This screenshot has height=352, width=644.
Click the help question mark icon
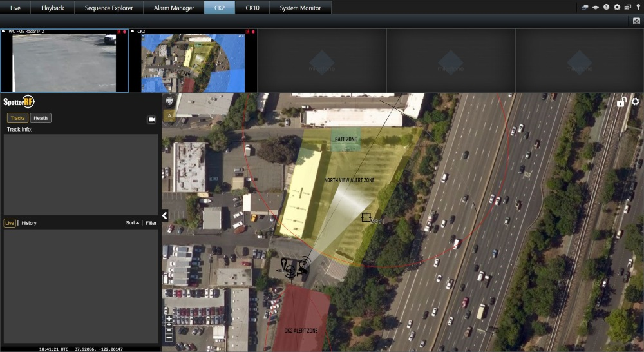[606, 7]
